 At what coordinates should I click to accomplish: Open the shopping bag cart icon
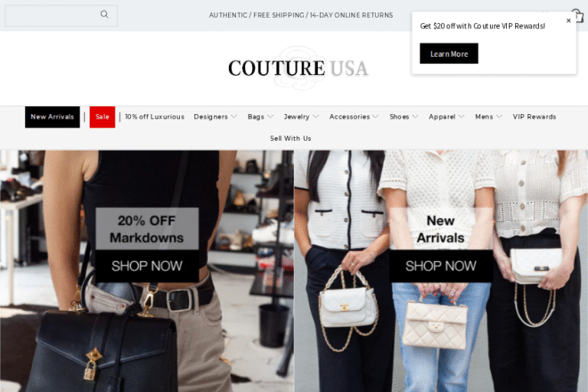[580, 16]
